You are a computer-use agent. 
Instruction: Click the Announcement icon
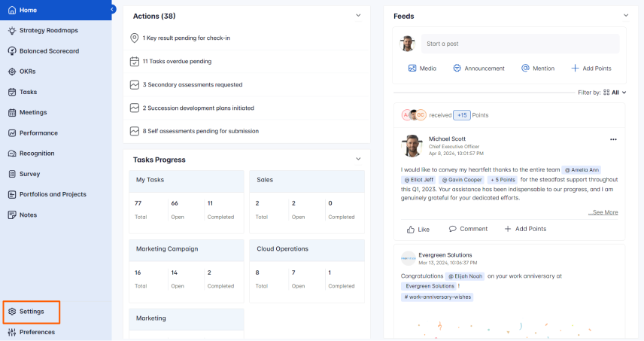point(457,69)
